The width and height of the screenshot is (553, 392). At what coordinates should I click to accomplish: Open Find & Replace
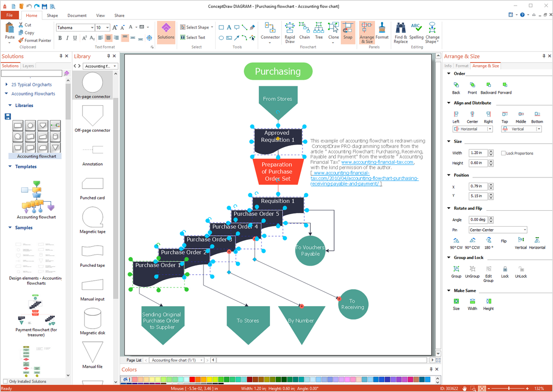(400, 32)
